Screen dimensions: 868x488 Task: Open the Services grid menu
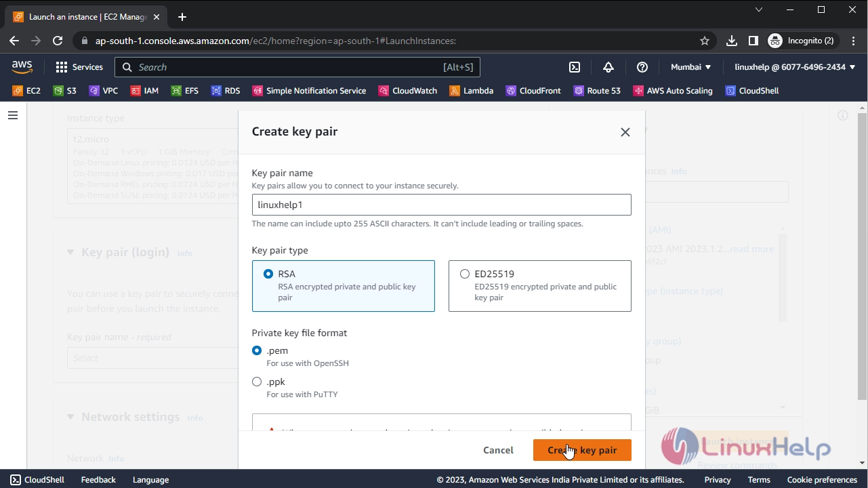tap(79, 67)
